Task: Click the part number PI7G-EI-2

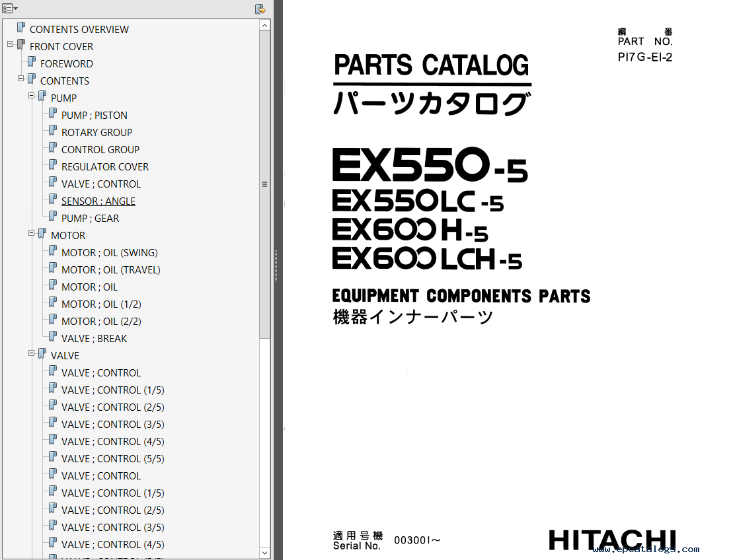Action: [x=644, y=57]
